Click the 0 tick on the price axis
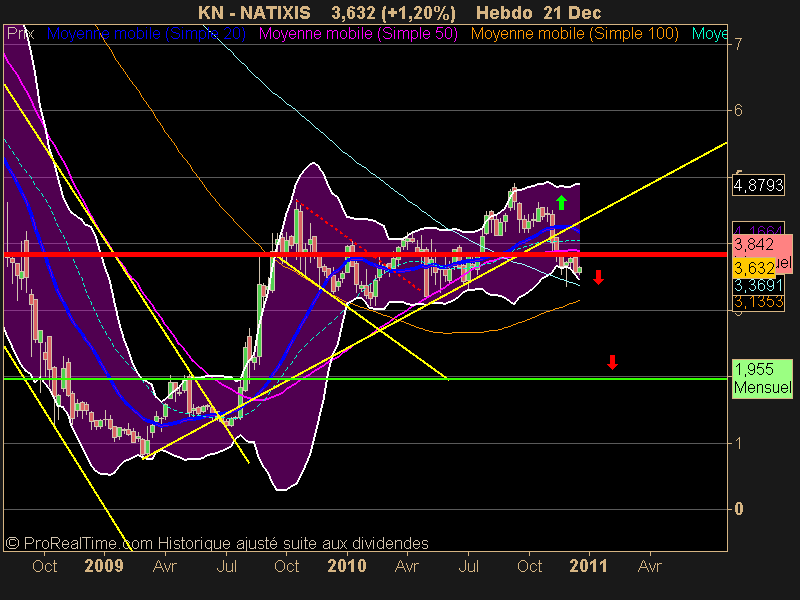Image resolution: width=800 pixels, height=600 pixels. click(738, 509)
